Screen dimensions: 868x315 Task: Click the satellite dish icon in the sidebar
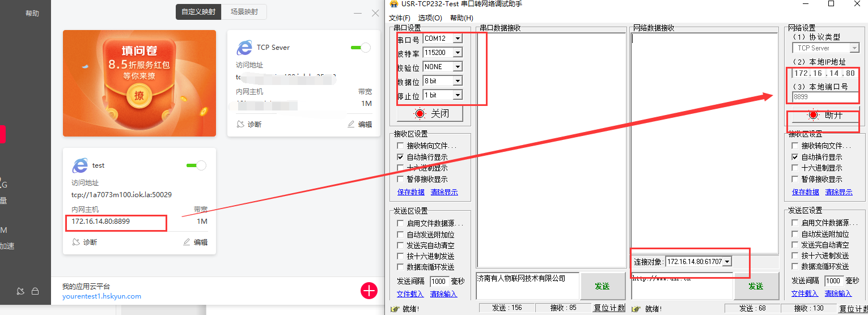click(x=21, y=291)
